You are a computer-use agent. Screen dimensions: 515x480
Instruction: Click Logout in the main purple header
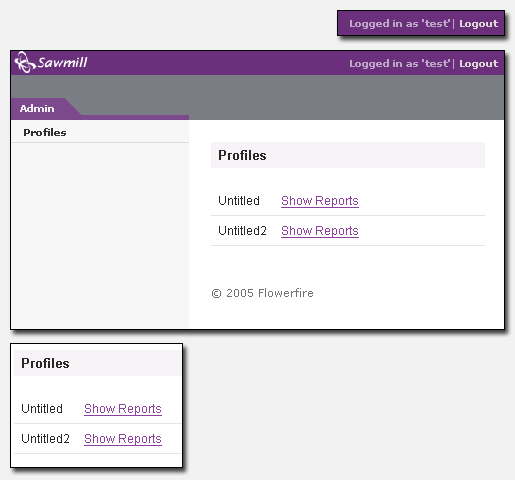click(x=478, y=64)
